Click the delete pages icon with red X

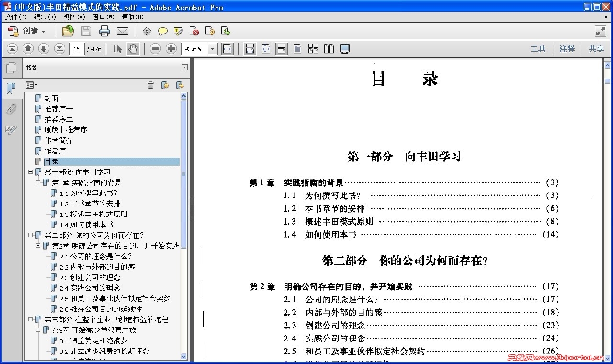click(x=194, y=31)
